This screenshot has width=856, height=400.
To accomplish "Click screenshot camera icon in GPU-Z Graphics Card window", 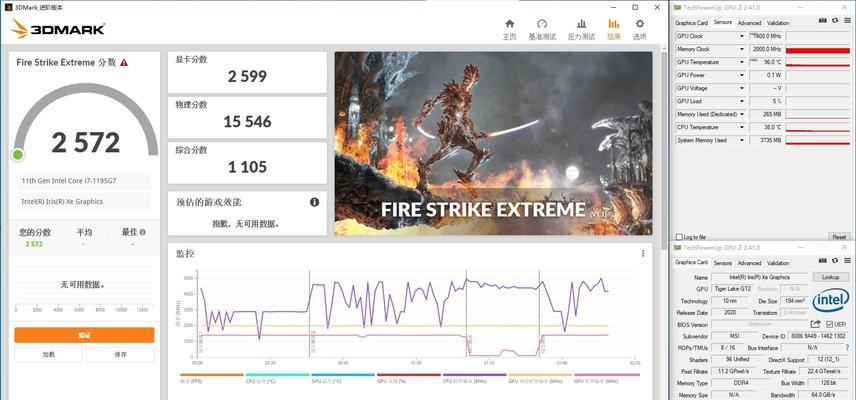I will click(823, 261).
